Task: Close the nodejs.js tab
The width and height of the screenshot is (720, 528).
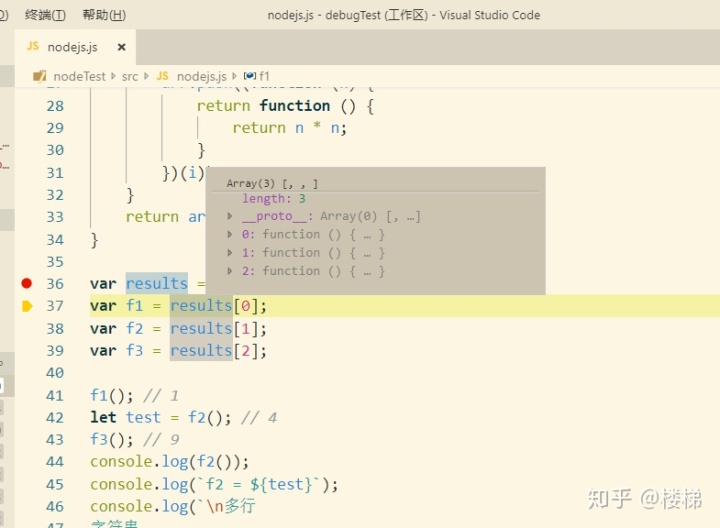Action: 122,47
